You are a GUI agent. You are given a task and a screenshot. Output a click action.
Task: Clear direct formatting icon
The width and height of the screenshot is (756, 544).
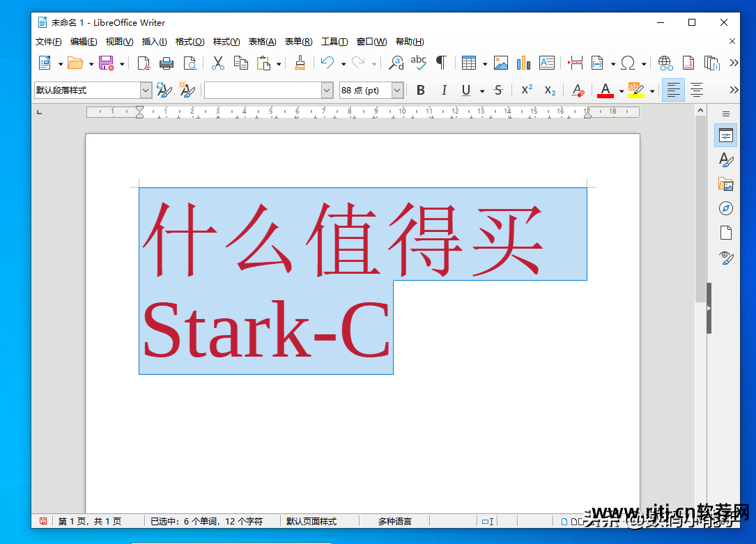[578, 90]
